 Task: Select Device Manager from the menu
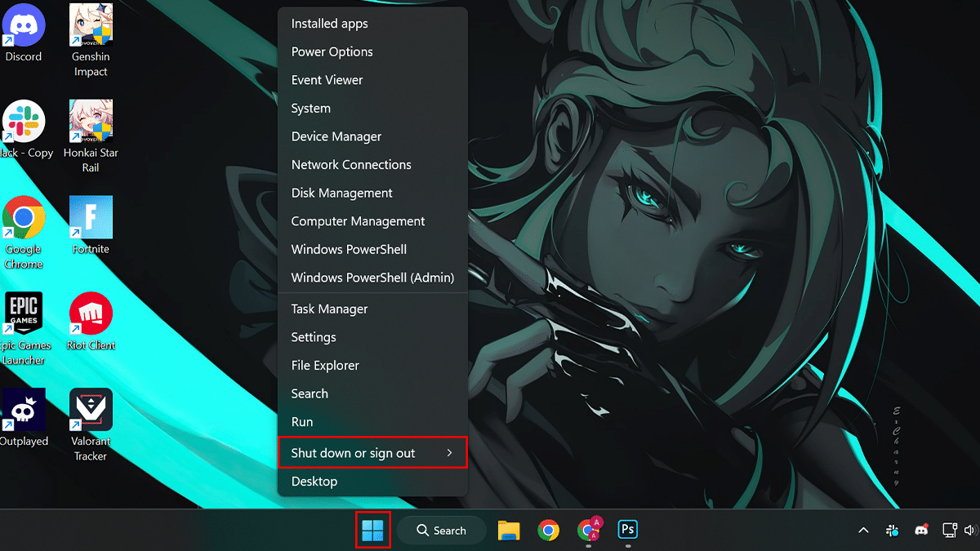tap(336, 136)
